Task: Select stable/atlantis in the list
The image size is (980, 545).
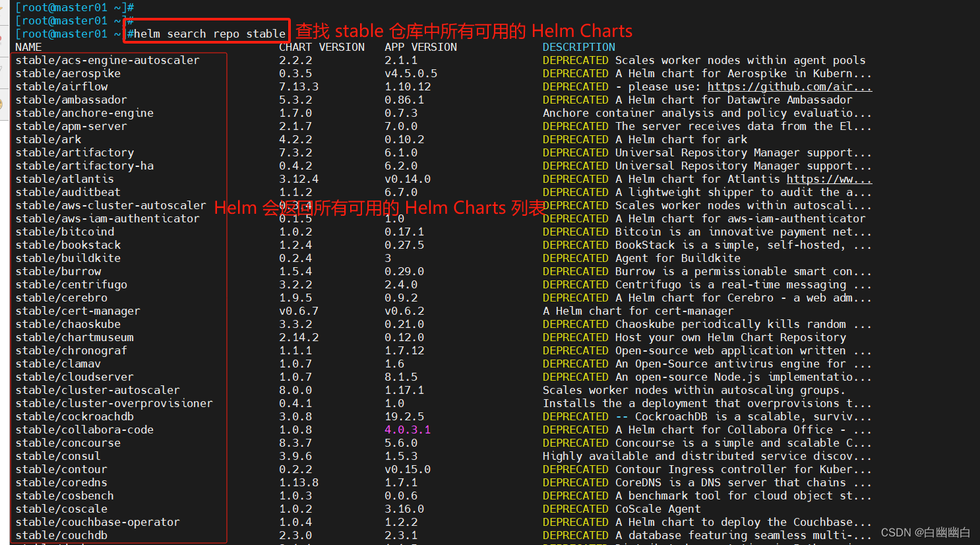Action: tap(65, 179)
